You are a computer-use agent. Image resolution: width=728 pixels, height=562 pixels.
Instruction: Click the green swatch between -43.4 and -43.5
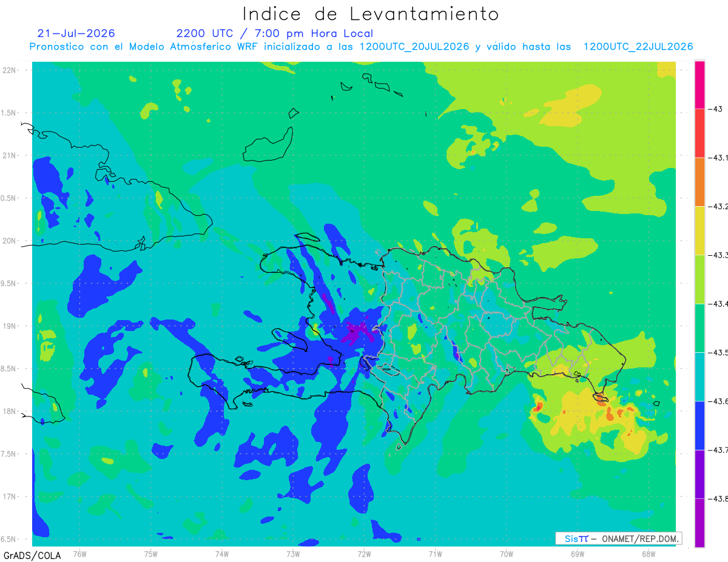click(x=699, y=328)
